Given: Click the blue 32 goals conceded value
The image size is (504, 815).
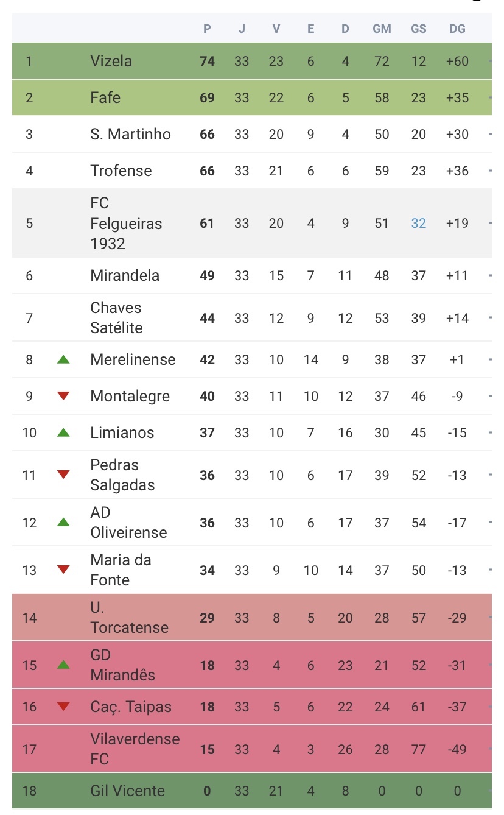Looking at the screenshot, I should point(419,223).
